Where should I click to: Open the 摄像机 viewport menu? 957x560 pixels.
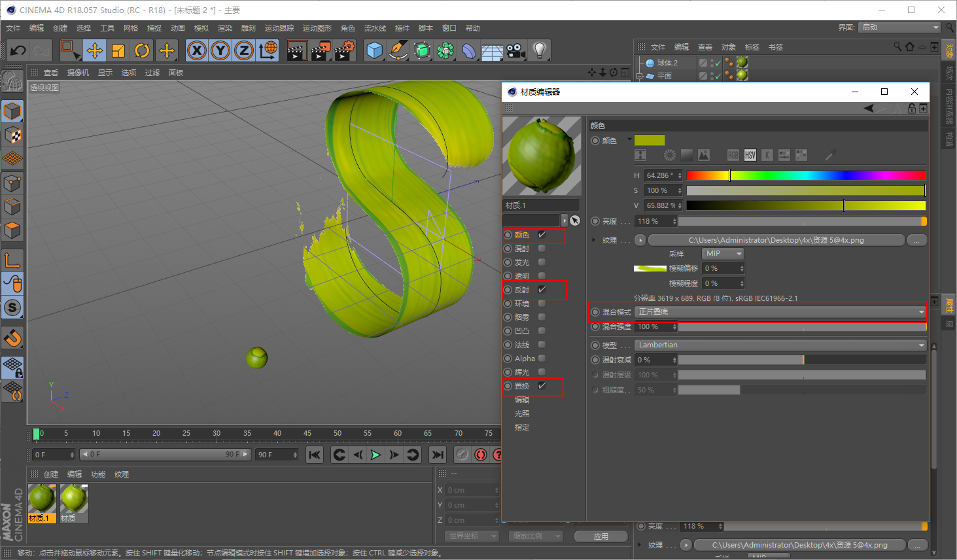tap(78, 73)
